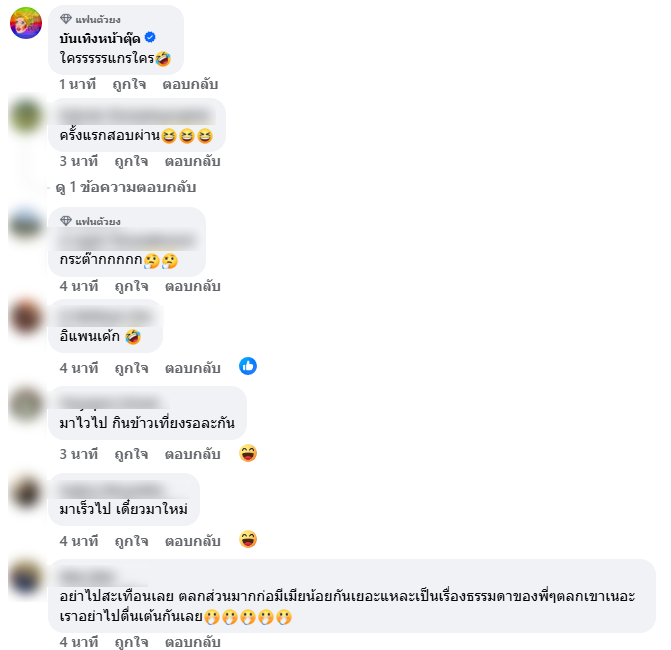Click the haha reaction on มาไวไป comment
Screen dimensions: 671x650
(x=248, y=453)
